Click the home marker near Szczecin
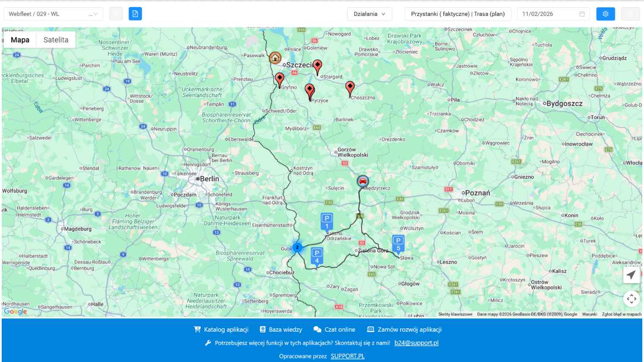644x362 pixels. pyautogui.click(x=275, y=57)
